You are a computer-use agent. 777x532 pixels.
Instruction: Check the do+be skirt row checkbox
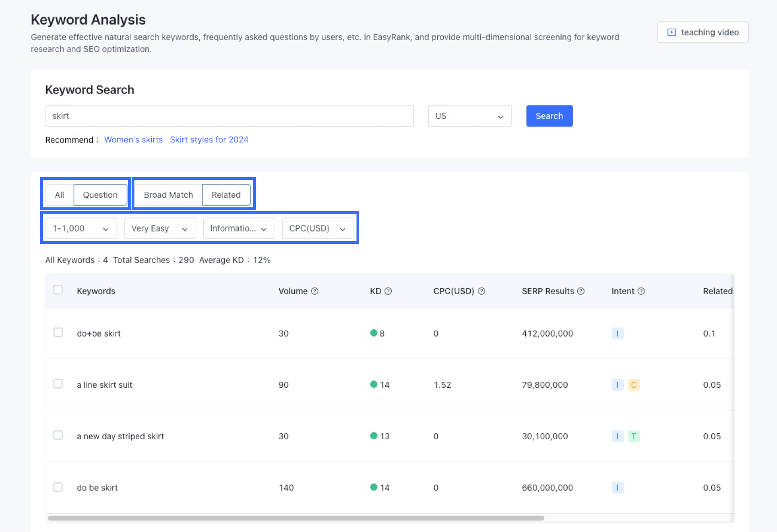58,332
